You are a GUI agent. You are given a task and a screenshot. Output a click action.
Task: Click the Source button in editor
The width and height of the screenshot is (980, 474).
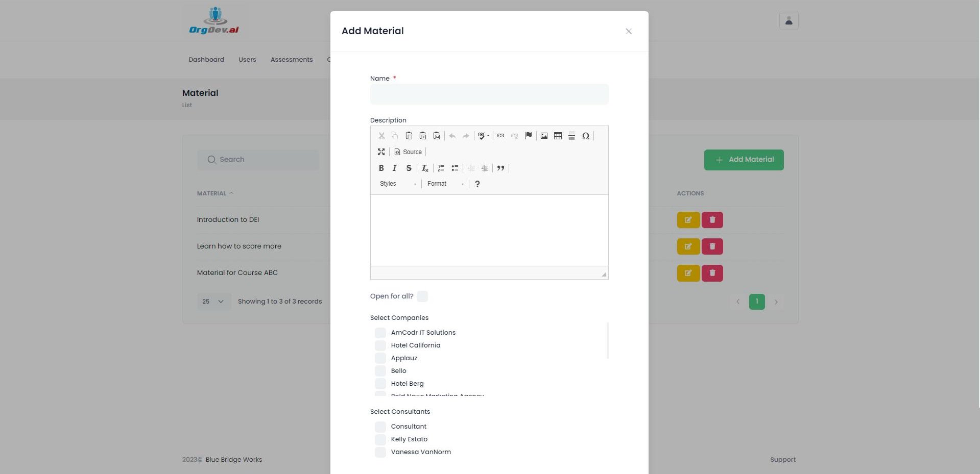(408, 152)
